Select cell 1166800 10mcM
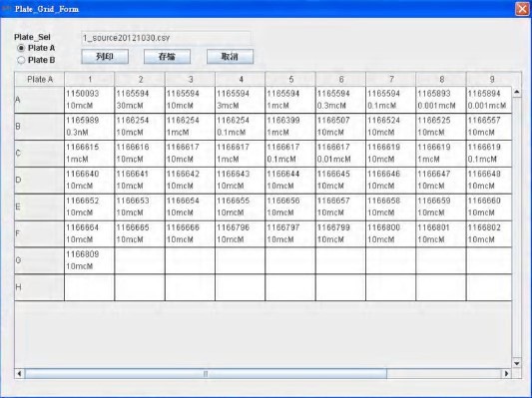 [391, 233]
